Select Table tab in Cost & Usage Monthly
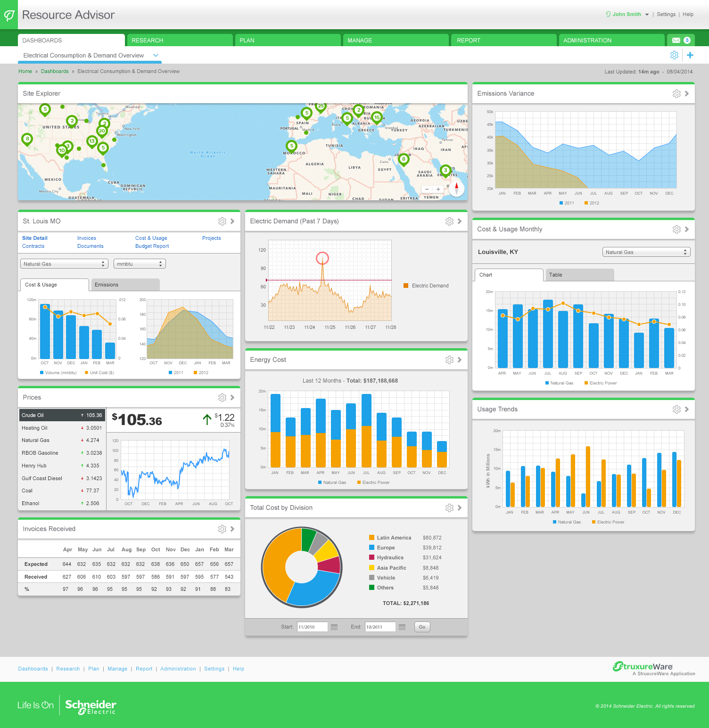The height and width of the screenshot is (728, 709). pyautogui.click(x=579, y=275)
